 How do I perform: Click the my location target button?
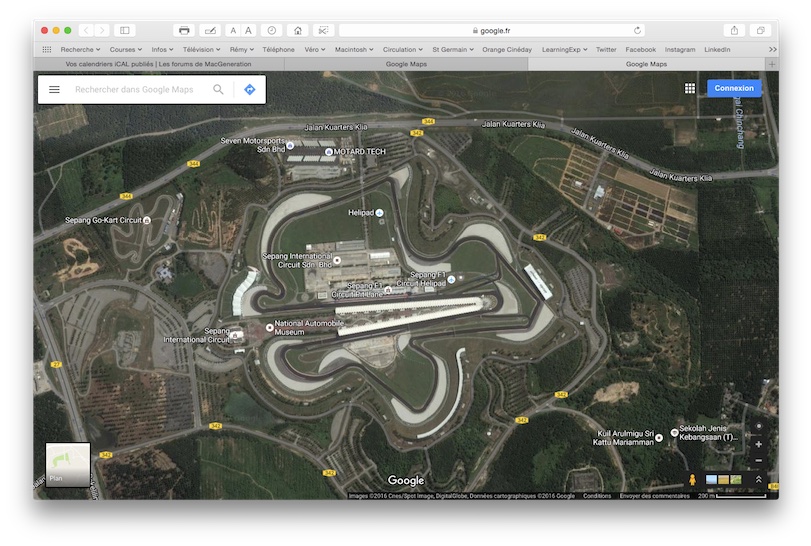(758, 426)
